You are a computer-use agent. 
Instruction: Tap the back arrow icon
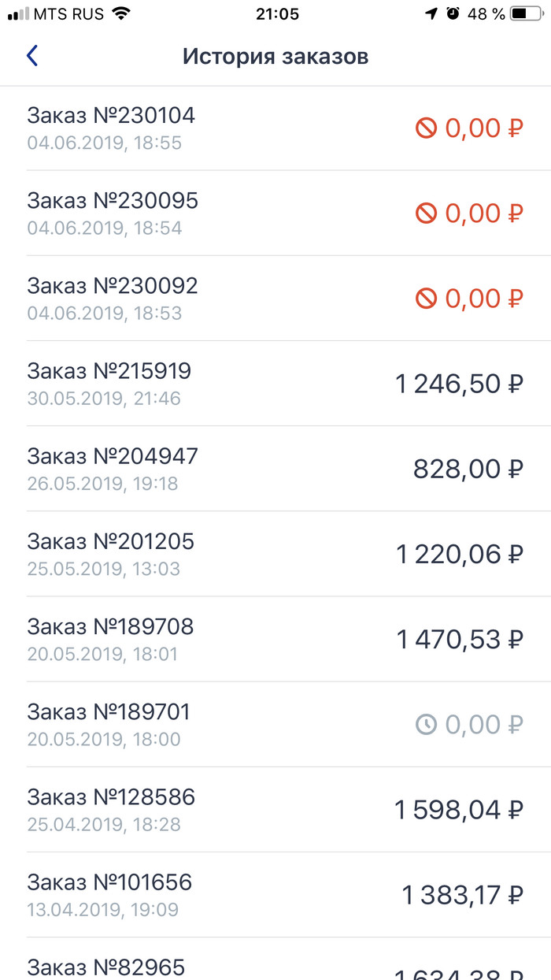pos(31,56)
